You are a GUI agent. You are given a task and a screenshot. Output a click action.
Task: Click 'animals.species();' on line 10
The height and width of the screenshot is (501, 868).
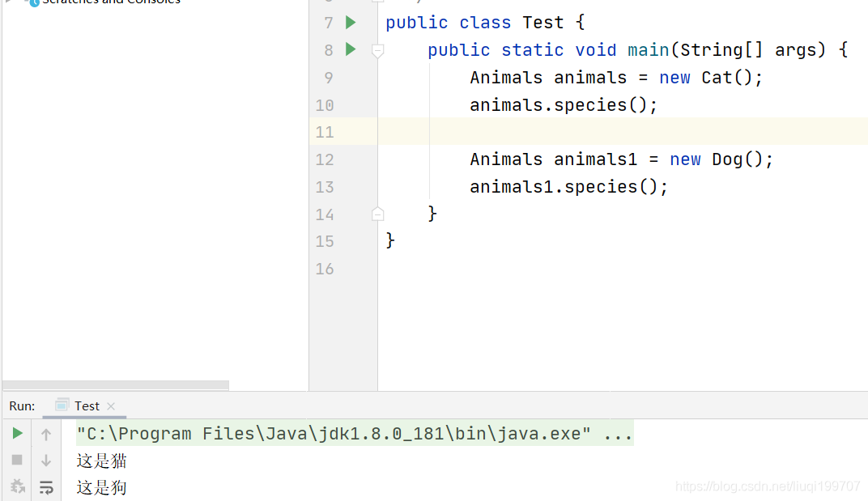pos(564,104)
